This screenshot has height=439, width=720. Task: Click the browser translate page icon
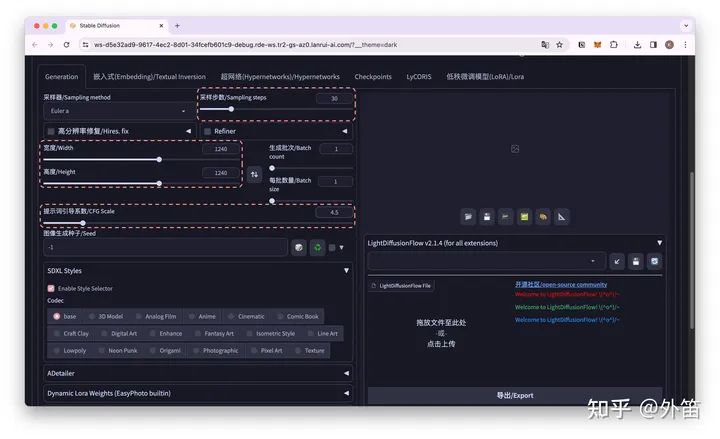545,45
